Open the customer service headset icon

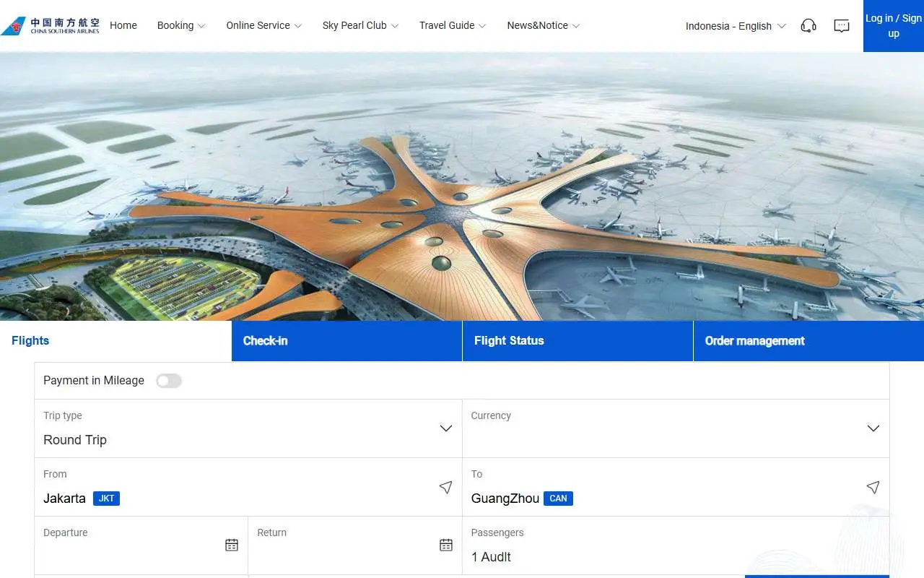[808, 26]
